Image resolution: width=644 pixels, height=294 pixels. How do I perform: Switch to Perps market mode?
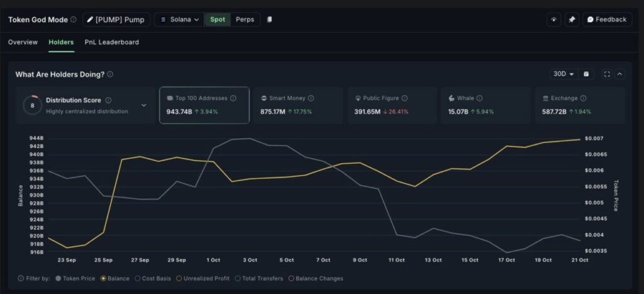coord(245,20)
